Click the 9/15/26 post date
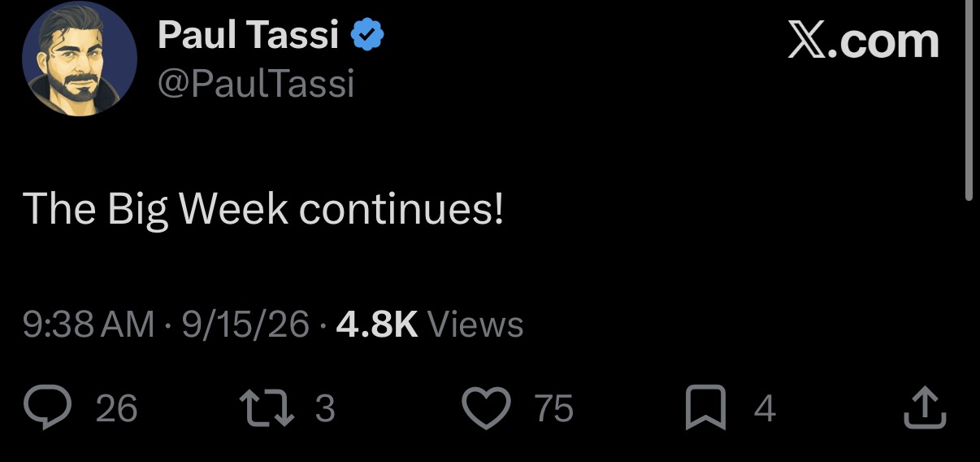Viewport: 980px width, 462px height. coord(245,325)
